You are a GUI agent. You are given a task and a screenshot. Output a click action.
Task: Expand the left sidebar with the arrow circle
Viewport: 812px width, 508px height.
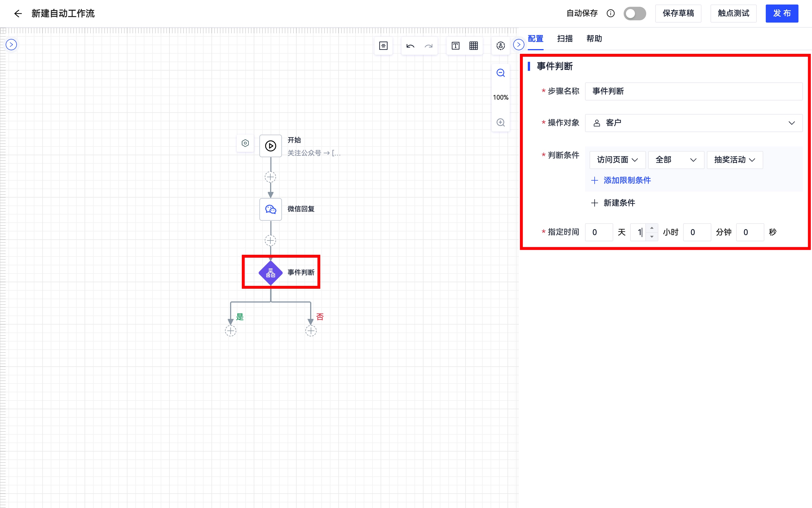[11, 45]
